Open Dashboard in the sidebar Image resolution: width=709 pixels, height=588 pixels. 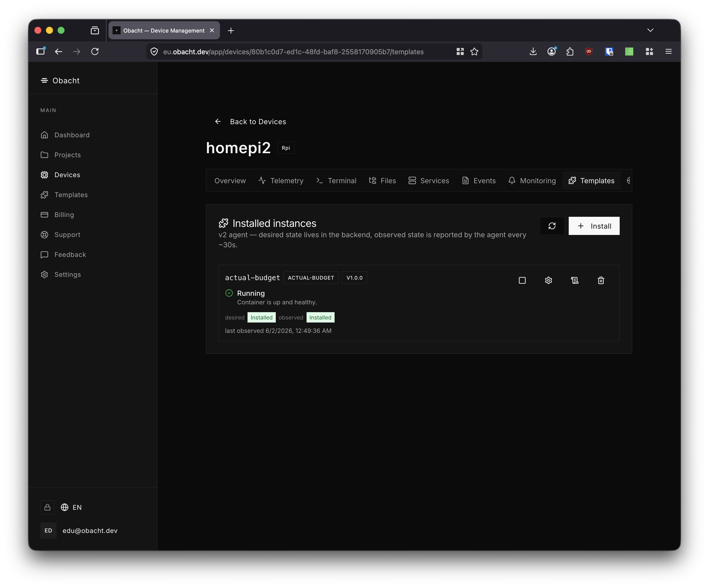pos(65,135)
